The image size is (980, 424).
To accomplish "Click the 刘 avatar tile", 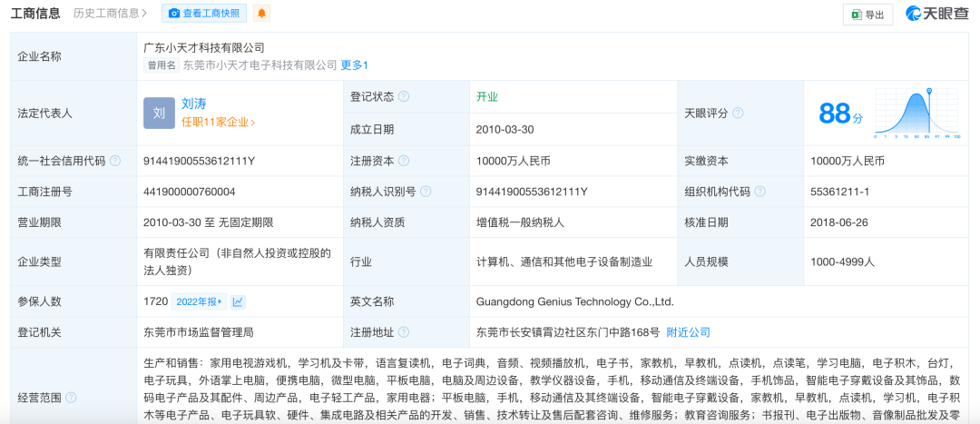I will tap(159, 113).
